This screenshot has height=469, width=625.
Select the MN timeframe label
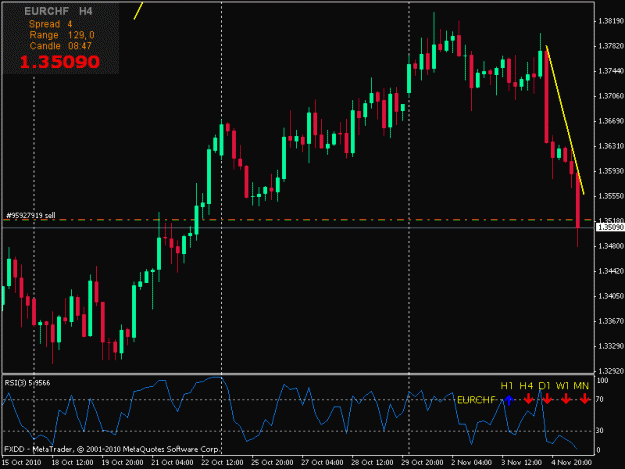[581, 386]
